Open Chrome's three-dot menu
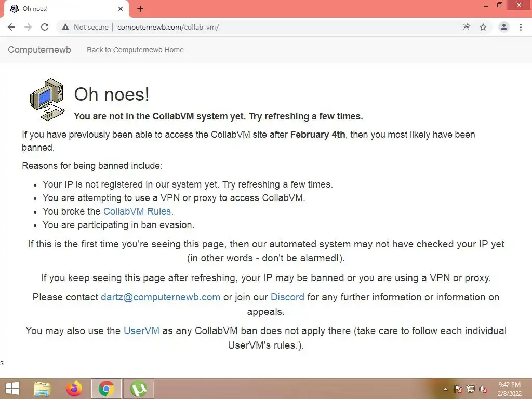This screenshot has width=532, height=399. pos(521,27)
